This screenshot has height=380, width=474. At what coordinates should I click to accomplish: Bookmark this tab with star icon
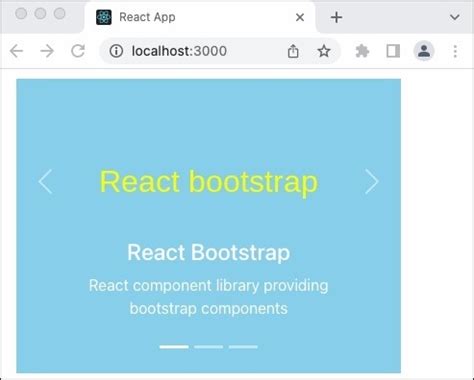tap(323, 51)
